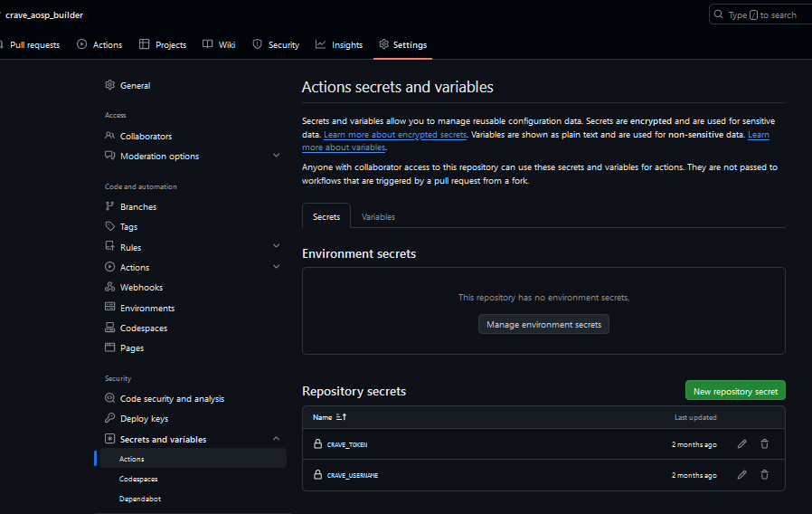Open the Projects tab
The image size is (812, 514).
pos(163,45)
